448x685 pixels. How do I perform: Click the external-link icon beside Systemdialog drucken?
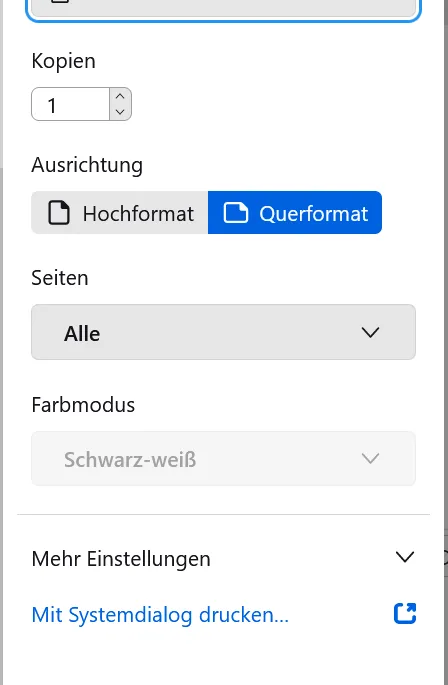[x=405, y=613]
